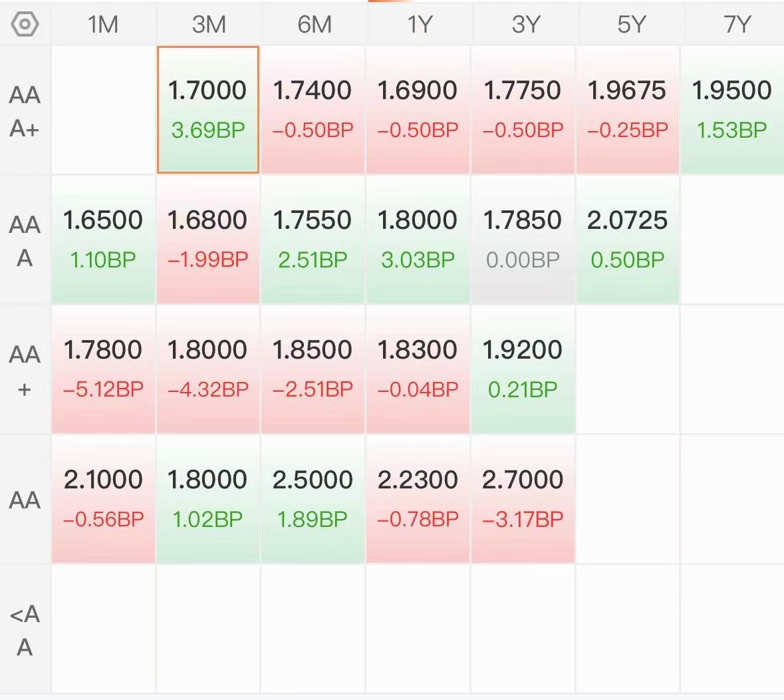Open the AA+ 1M cell with -5.12BP
Viewport: 784px width, 700px height.
[x=103, y=369]
